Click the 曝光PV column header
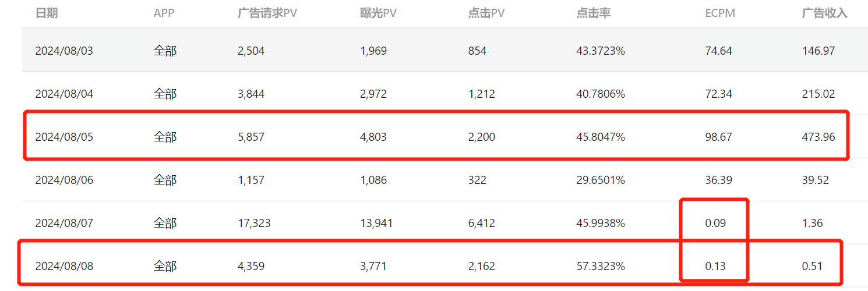Image resolution: width=868 pixels, height=291 pixels. click(379, 13)
